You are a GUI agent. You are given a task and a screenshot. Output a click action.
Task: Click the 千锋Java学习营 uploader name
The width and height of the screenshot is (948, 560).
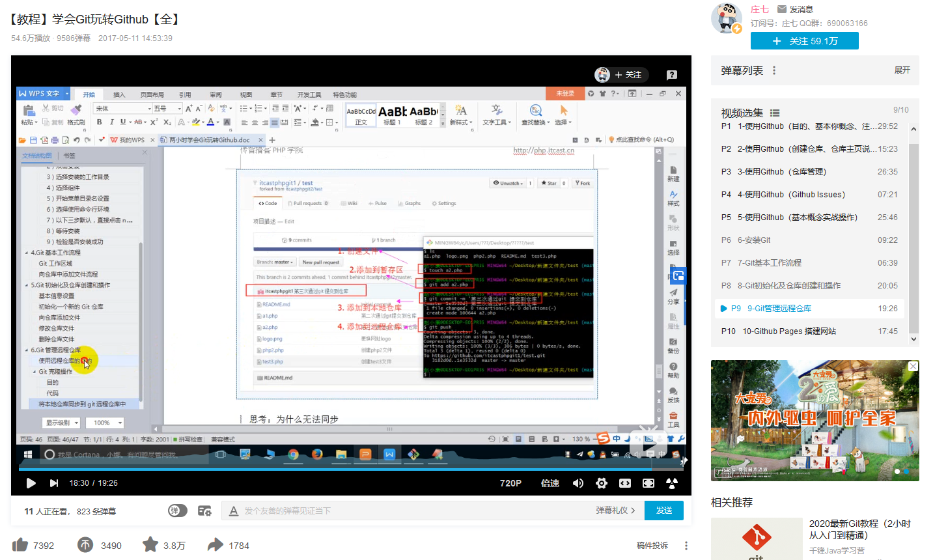(x=837, y=550)
